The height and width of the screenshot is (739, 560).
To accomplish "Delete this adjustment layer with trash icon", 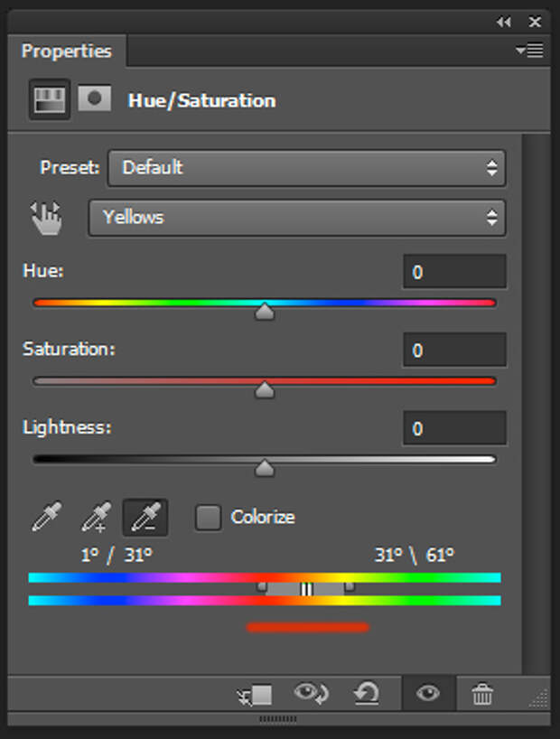I will pyautogui.click(x=482, y=694).
